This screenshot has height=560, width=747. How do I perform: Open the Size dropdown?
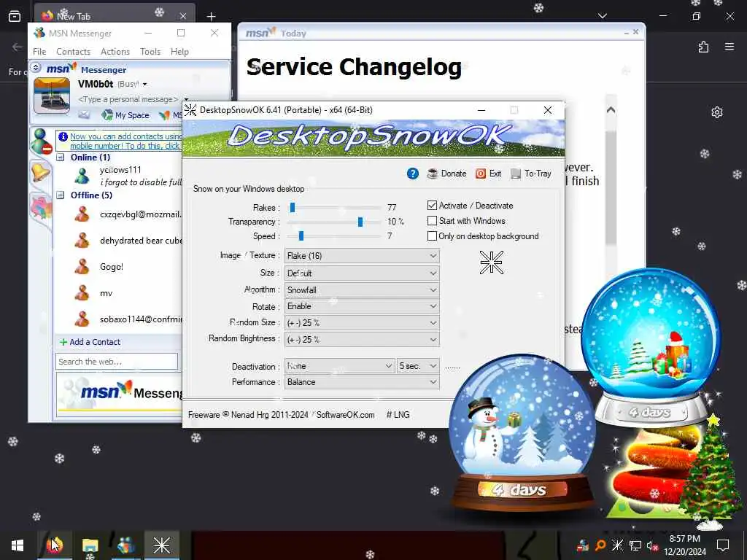pos(362,273)
